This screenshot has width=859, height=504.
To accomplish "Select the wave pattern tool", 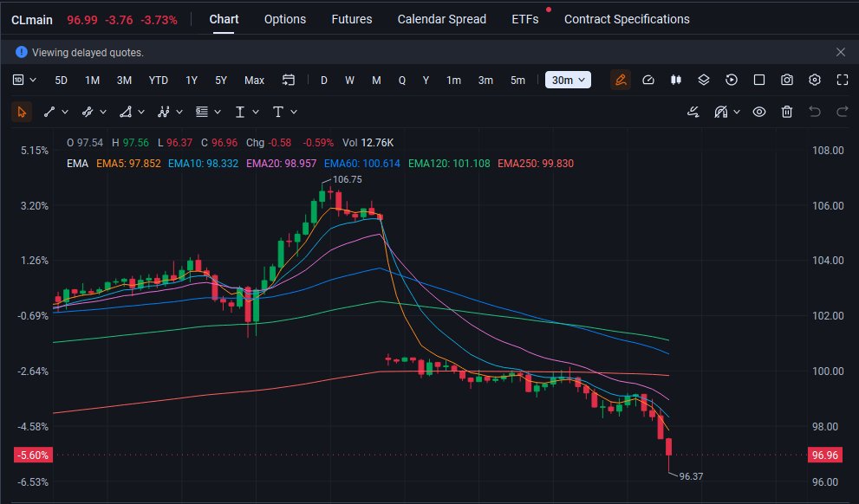I will pyautogui.click(x=163, y=112).
